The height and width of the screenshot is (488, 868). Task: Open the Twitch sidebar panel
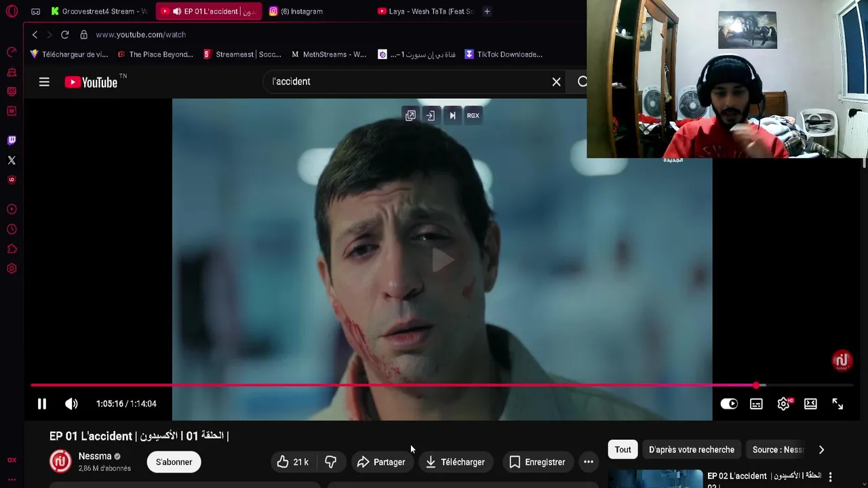pos(12,140)
